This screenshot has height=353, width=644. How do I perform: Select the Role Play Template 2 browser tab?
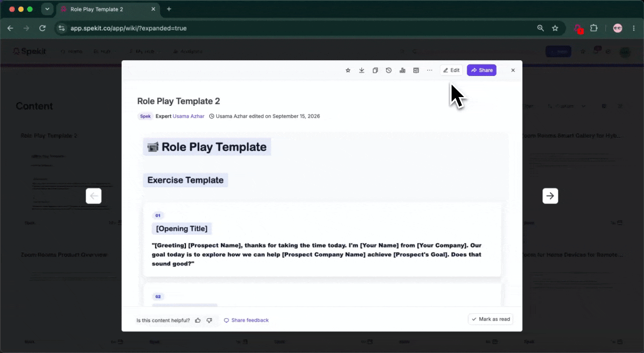[107, 9]
